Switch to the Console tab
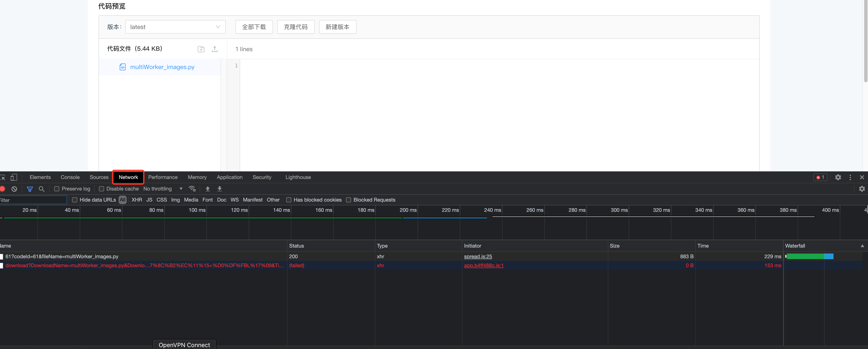The image size is (868, 349). tap(70, 177)
